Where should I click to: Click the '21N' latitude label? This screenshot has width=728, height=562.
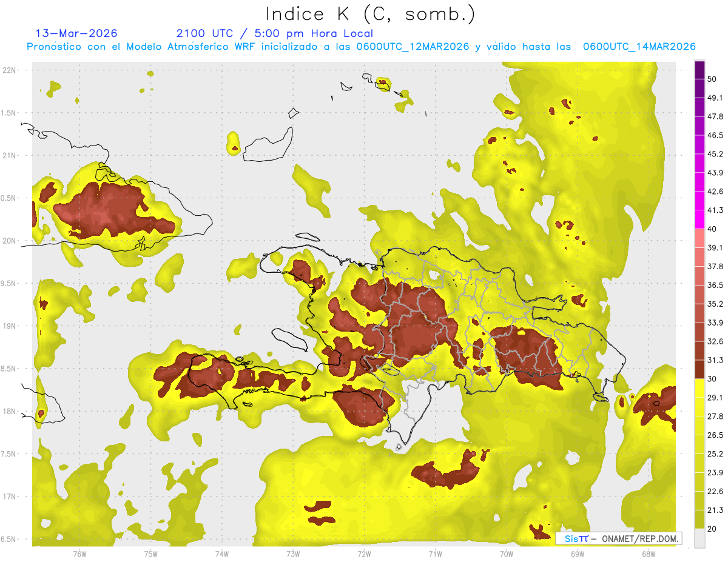point(10,155)
